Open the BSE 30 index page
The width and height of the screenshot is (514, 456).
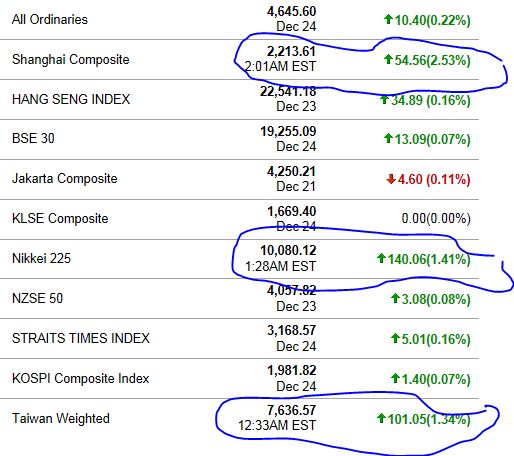[33, 138]
